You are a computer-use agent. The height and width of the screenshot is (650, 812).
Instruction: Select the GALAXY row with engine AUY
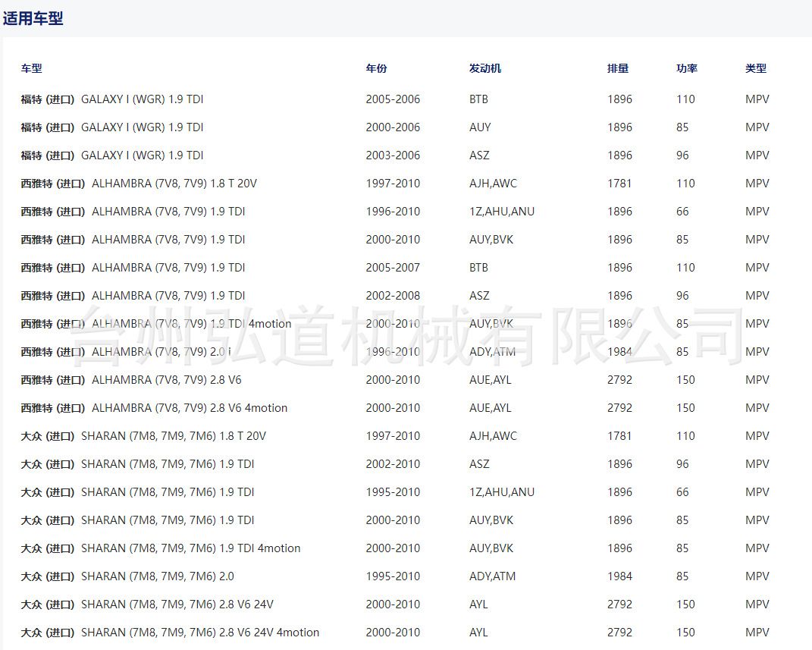[x=112, y=127]
